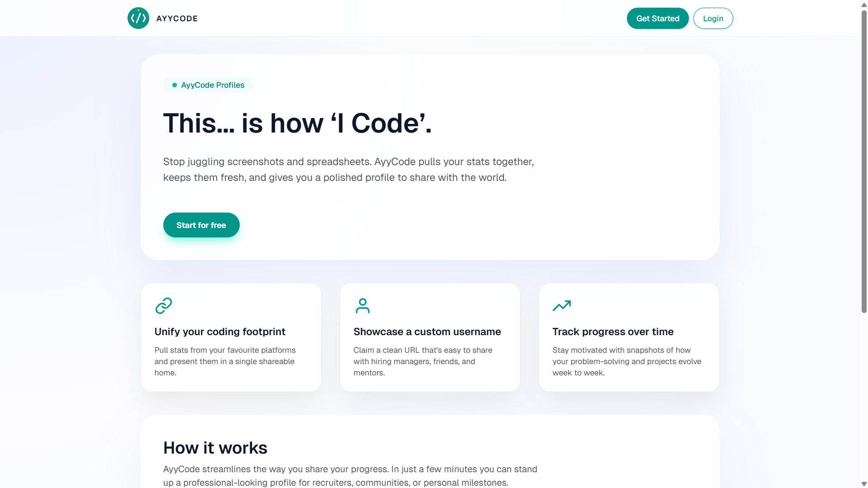The height and width of the screenshot is (488, 868).
Task: Click the AYYCODE brand name
Action: coord(177,19)
